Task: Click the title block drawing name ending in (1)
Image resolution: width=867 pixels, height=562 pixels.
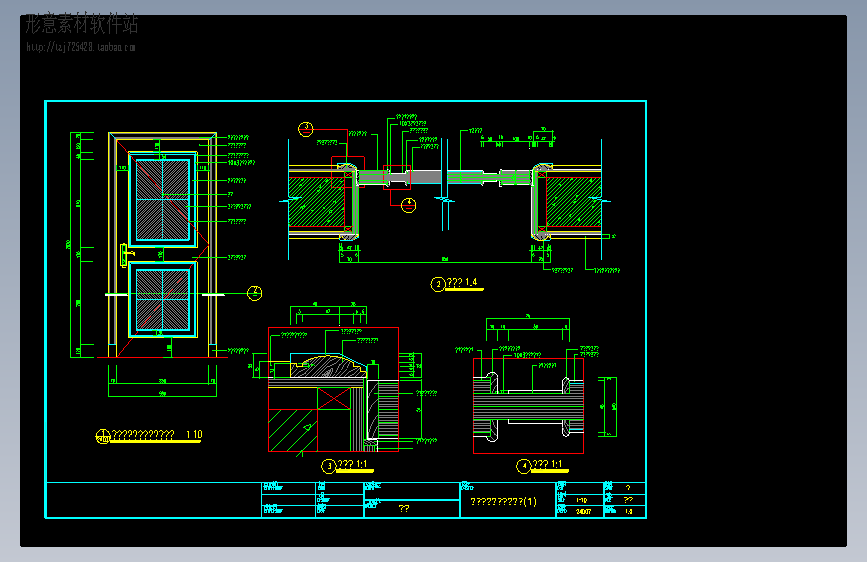Action: tap(503, 501)
